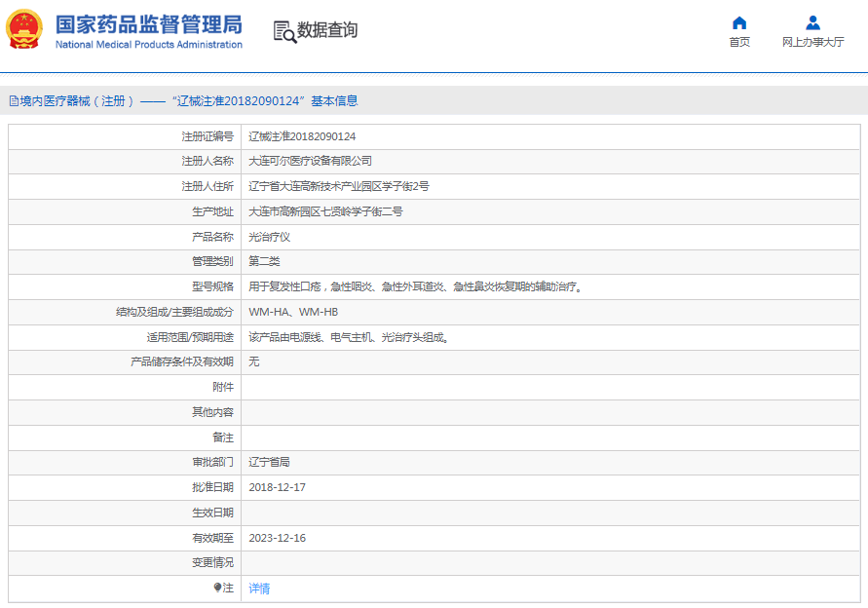This screenshot has height=608, width=868.
Task: Click the approval date 2018-12-17
Action: tap(277, 487)
